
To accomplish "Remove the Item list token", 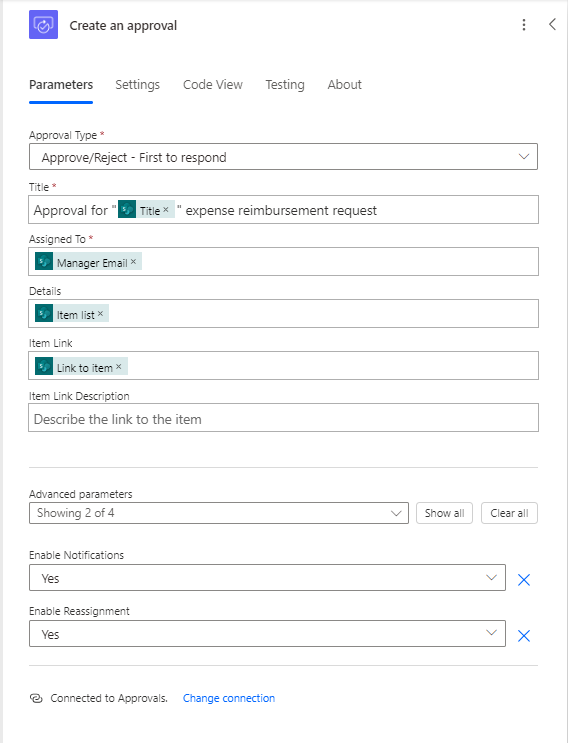I will tap(100, 314).
